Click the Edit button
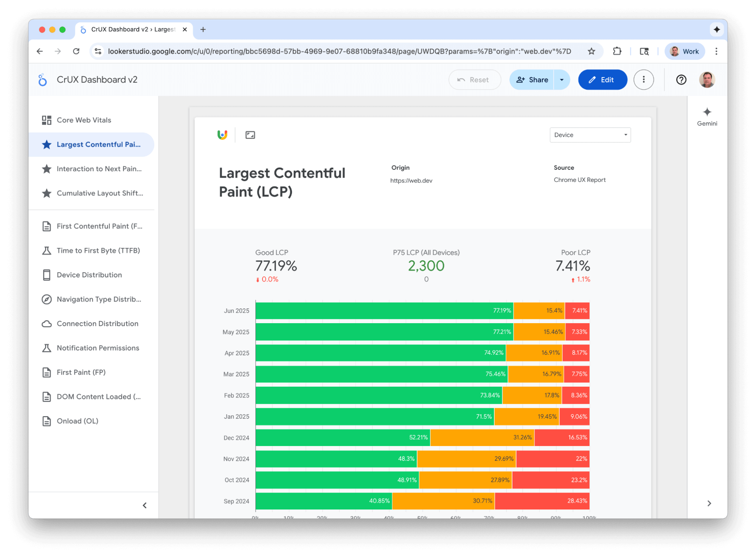756x556 pixels. (602, 79)
